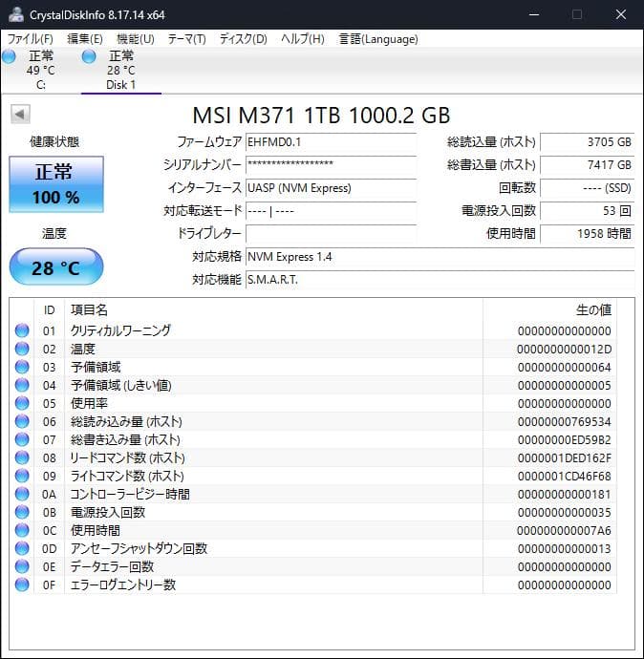Click the S.M.A.R.T. features field
This screenshot has width=644, height=659.
440,280
